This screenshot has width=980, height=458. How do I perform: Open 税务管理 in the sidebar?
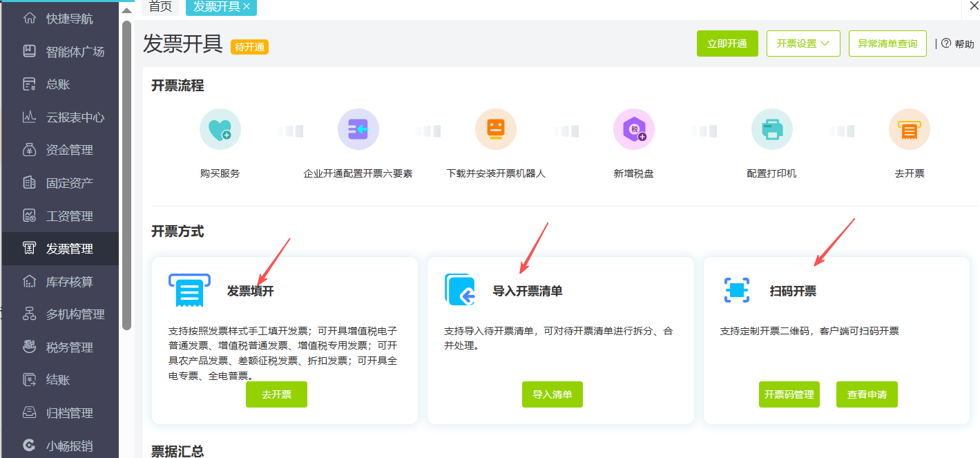tap(60, 347)
